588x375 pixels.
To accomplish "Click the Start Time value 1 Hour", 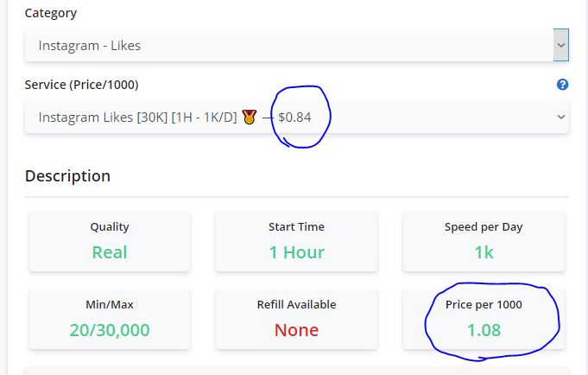I will [297, 252].
